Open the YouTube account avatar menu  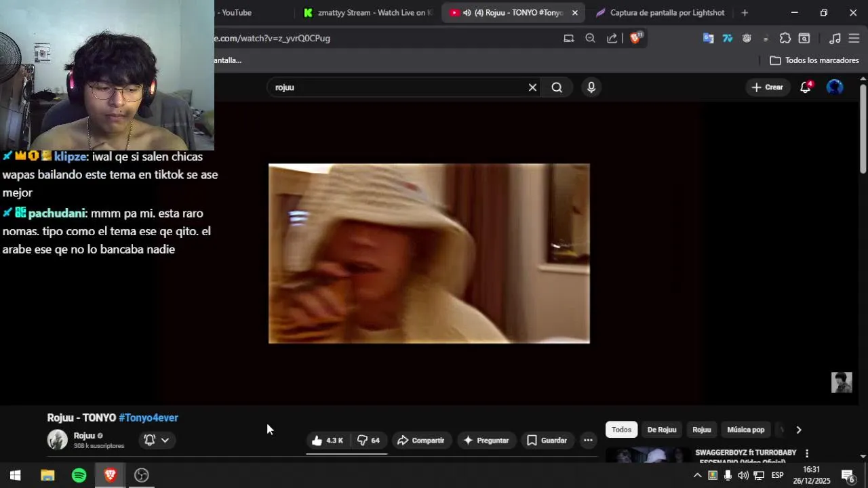835,87
